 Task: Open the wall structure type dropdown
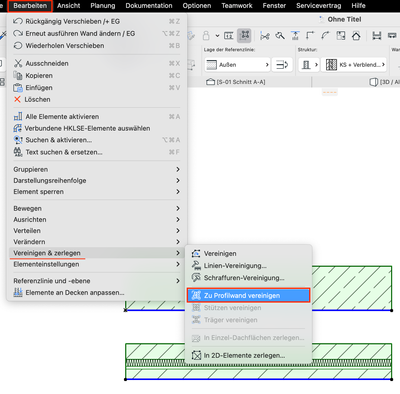(x=309, y=65)
